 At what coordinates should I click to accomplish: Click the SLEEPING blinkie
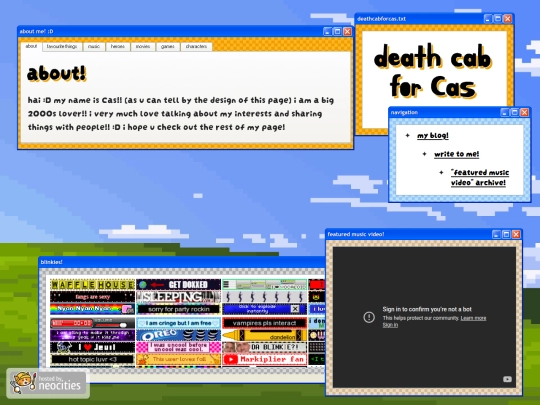178,297
